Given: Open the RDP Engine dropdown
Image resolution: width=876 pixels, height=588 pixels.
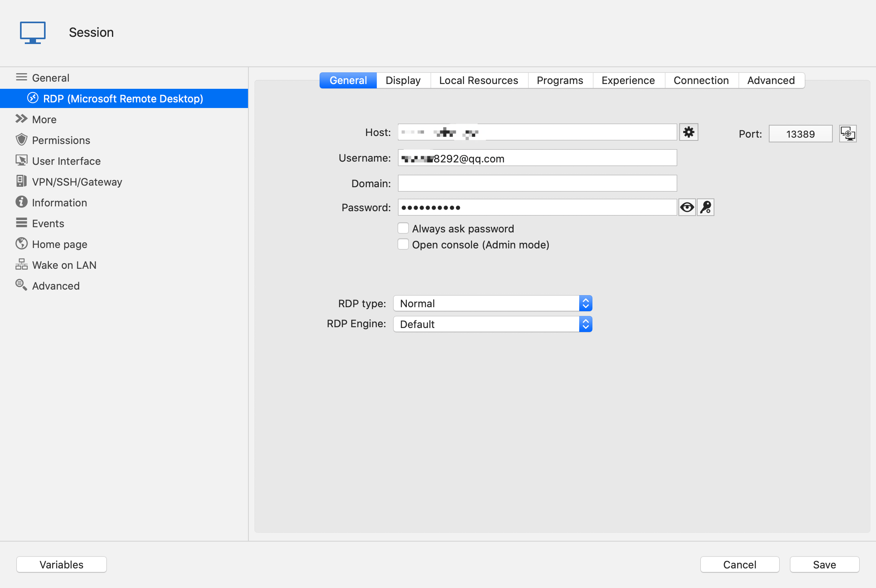Looking at the screenshot, I should click(492, 324).
